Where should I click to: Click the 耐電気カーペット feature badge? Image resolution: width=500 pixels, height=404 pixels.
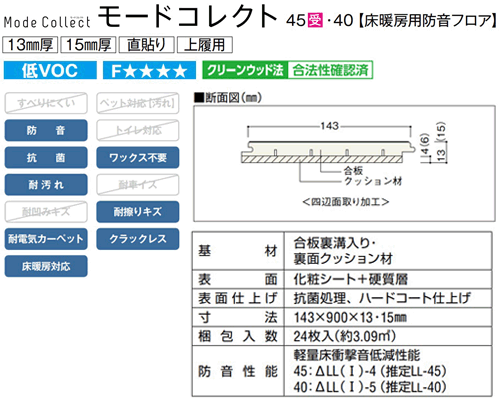46,239
